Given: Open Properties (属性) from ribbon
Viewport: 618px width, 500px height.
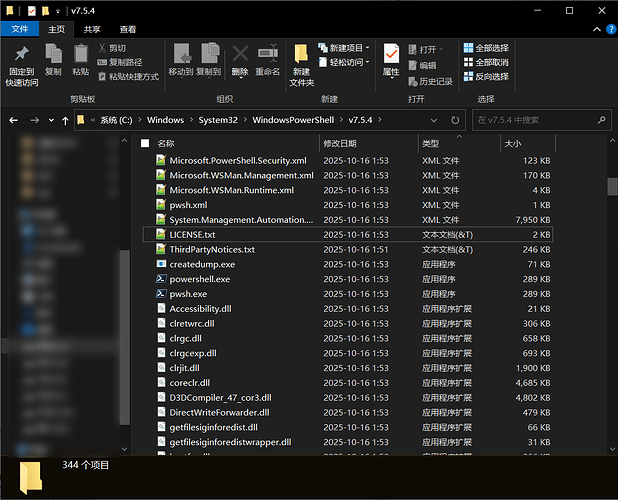Looking at the screenshot, I should 391,60.
